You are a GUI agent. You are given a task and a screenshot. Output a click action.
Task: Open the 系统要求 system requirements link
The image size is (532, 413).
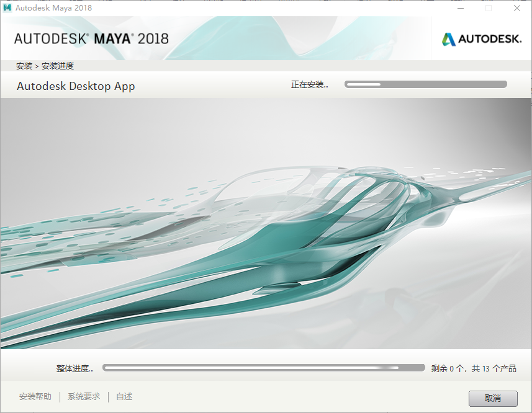[x=84, y=396]
